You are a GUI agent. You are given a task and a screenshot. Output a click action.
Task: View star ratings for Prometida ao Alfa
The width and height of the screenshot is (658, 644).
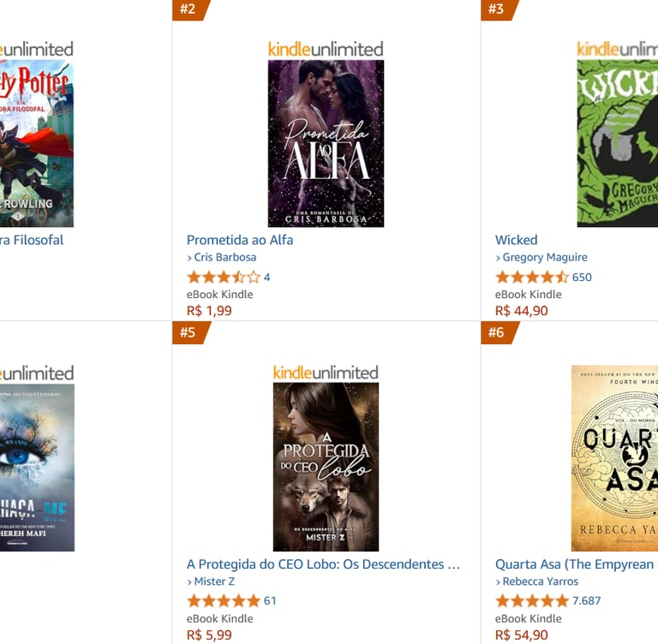pyautogui.click(x=228, y=277)
